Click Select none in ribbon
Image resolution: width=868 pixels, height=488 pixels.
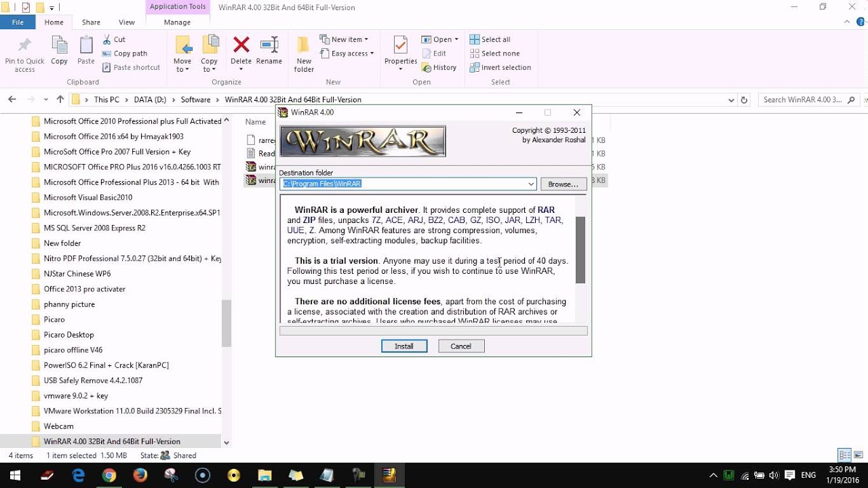pyautogui.click(x=494, y=54)
